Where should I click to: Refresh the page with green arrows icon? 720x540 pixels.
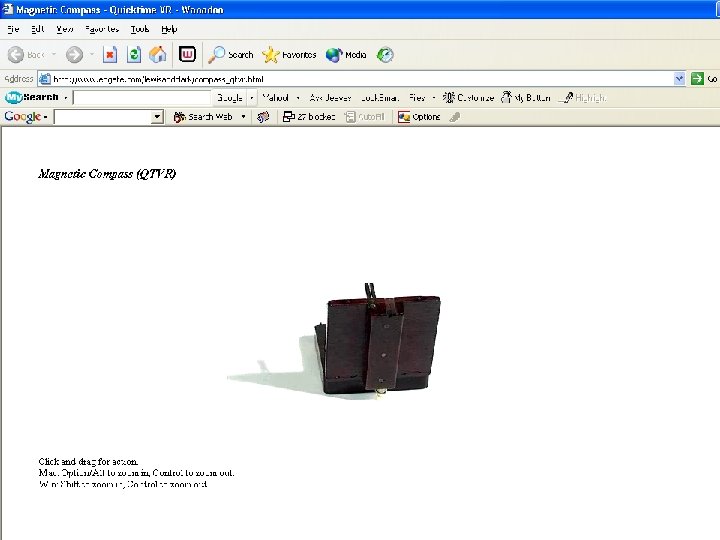pyautogui.click(x=134, y=55)
